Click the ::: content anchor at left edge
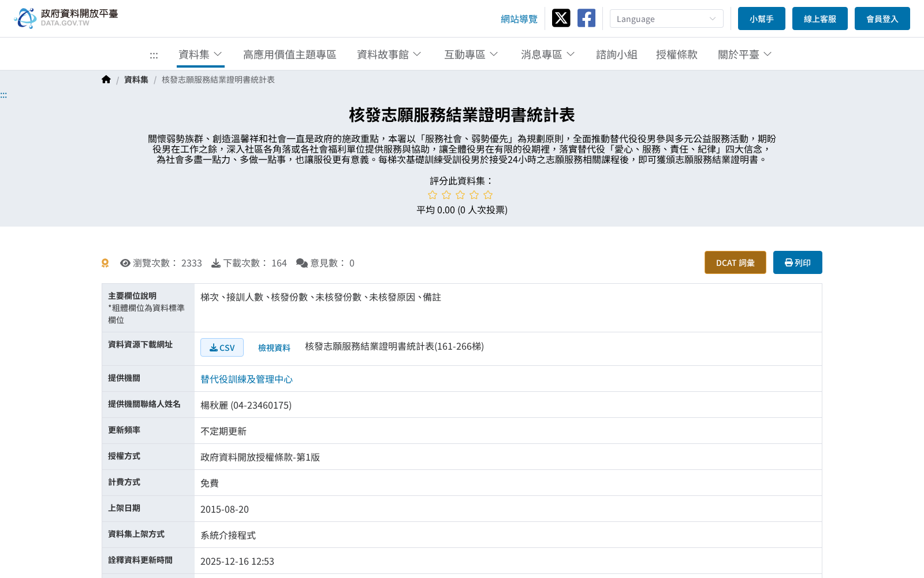 click(x=3, y=95)
